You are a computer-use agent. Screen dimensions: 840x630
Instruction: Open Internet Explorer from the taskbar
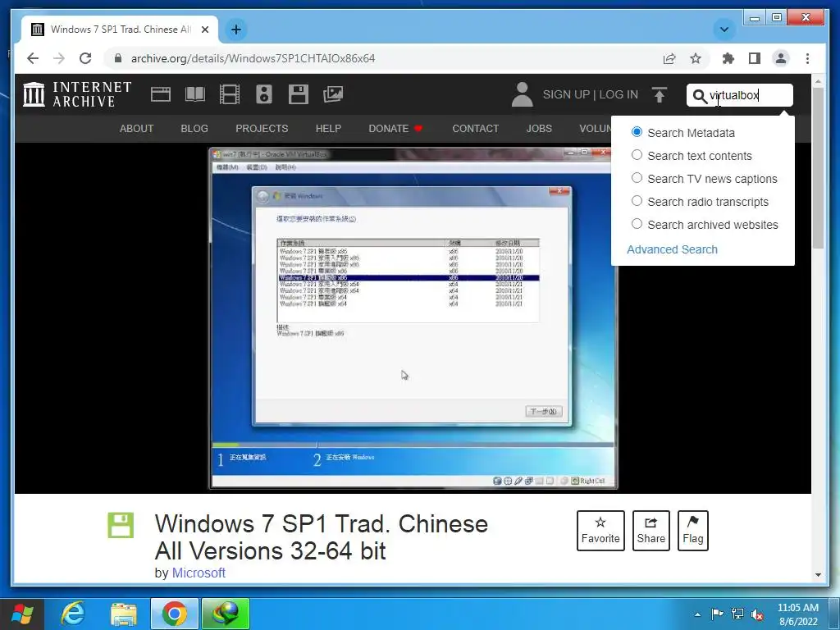coord(73,614)
